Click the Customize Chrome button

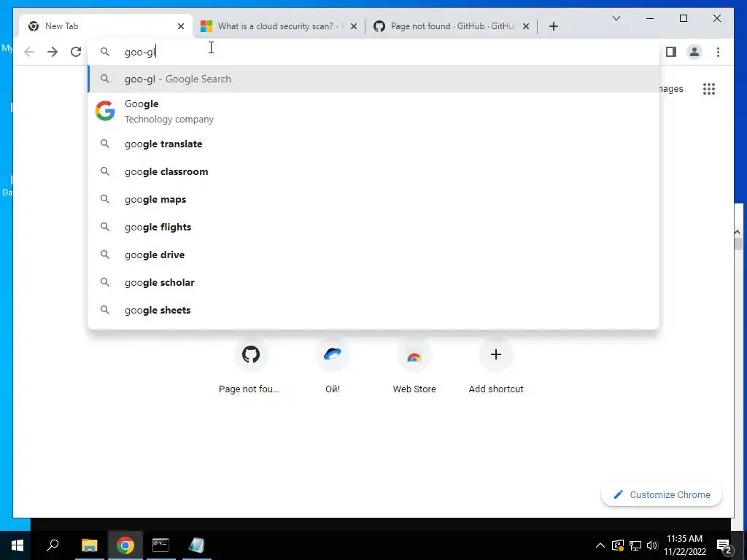tap(662, 495)
